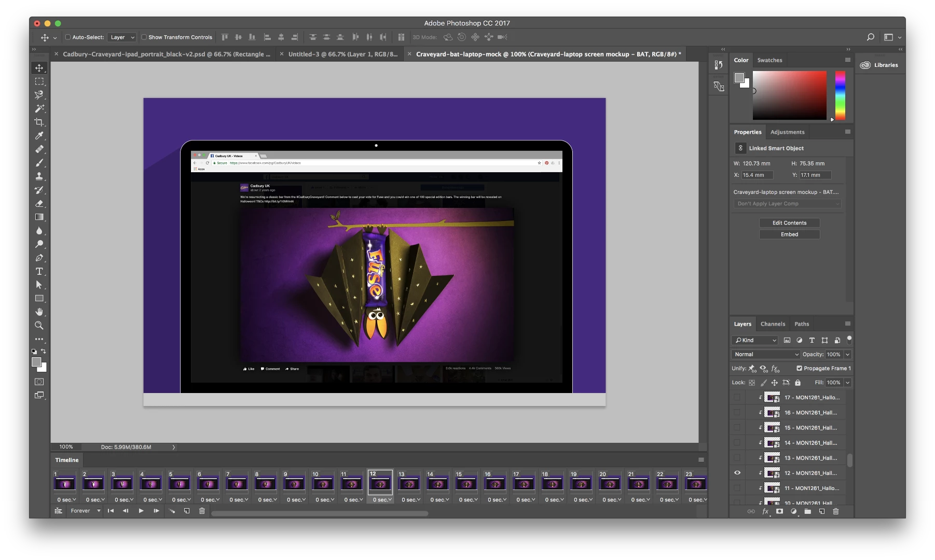The height and width of the screenshot is (560, 935).
Task: Select the Move tool
Action: tap(39, 68)
